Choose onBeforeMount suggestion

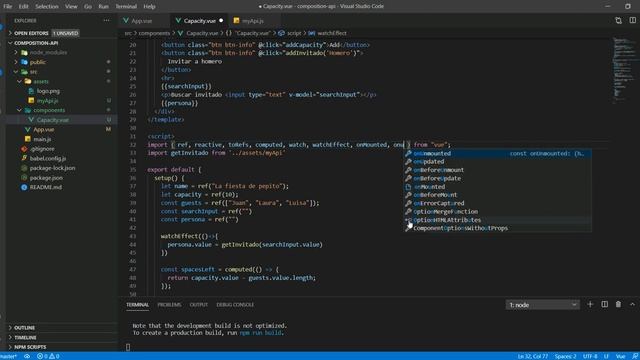click(x=497, y=195)
